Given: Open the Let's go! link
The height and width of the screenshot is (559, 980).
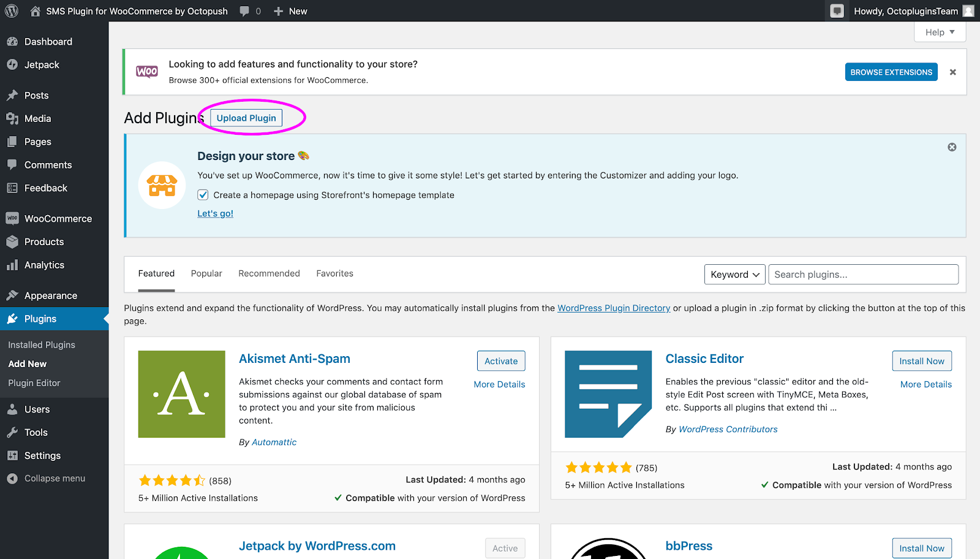Looking at the screenshot, I should pyautogui.click(x=215, y=213).
